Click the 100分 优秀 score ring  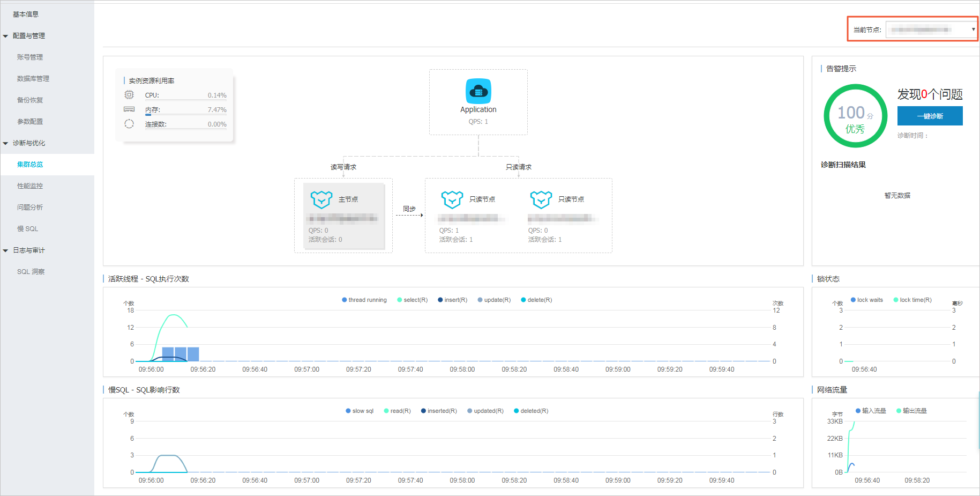pyautogui.click(x=855, y=116)
